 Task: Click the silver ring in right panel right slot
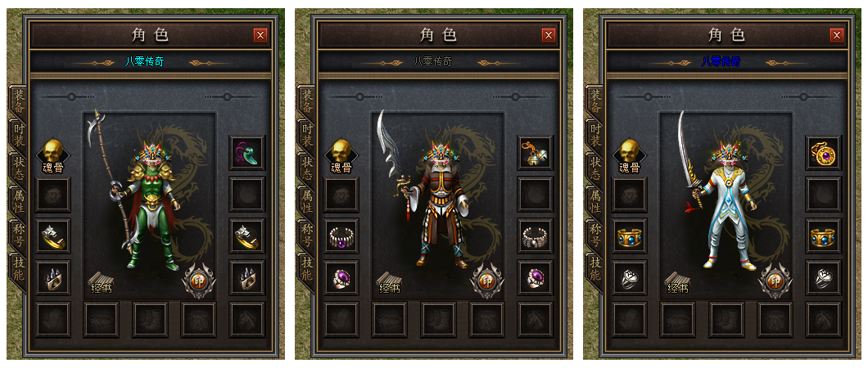point(824,277)
